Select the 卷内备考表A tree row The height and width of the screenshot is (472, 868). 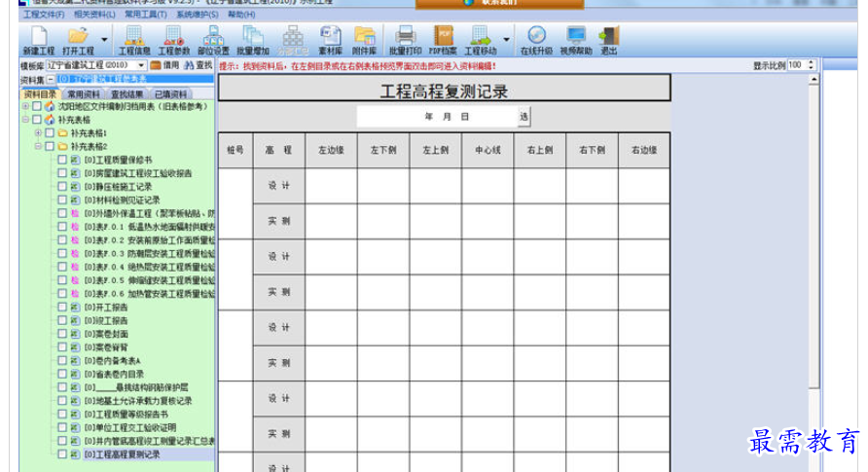coord(112,361)
